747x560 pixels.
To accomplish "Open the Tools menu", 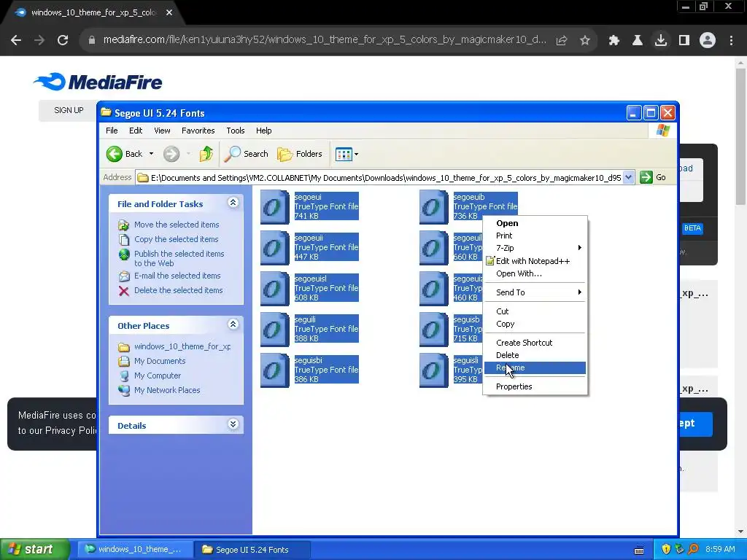I will click(x=236, y=131).
